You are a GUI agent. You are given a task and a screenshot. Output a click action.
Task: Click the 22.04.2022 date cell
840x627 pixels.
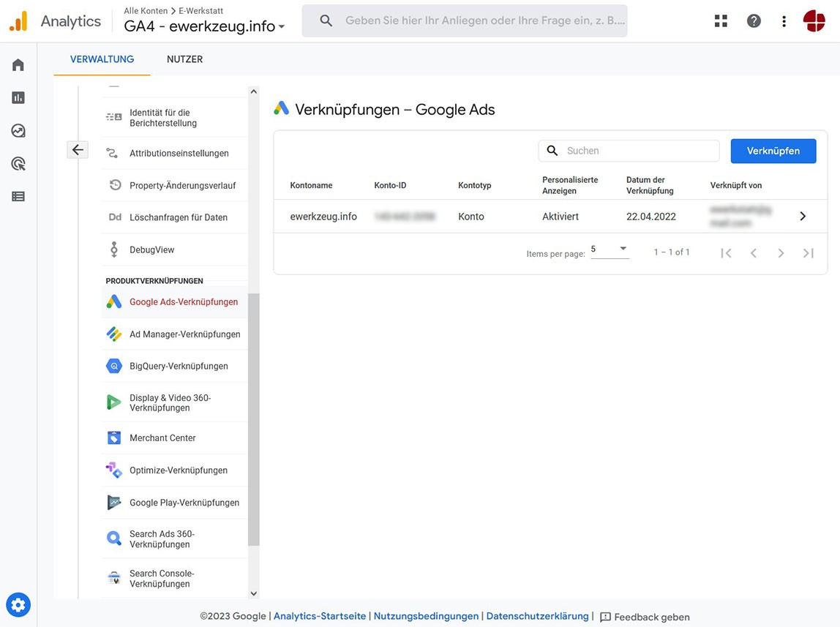651,217
